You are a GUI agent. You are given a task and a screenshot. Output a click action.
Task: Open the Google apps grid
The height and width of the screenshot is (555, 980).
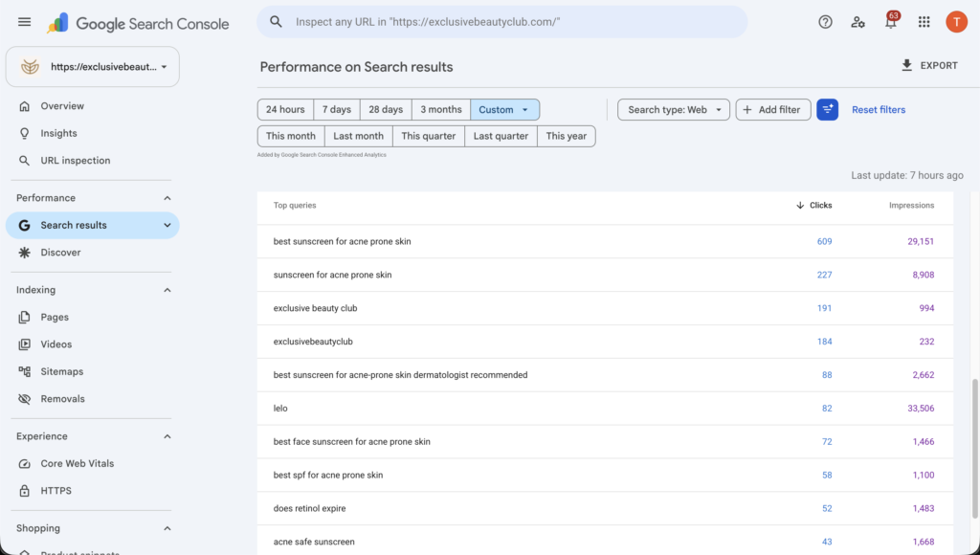(x=924, y=22)
